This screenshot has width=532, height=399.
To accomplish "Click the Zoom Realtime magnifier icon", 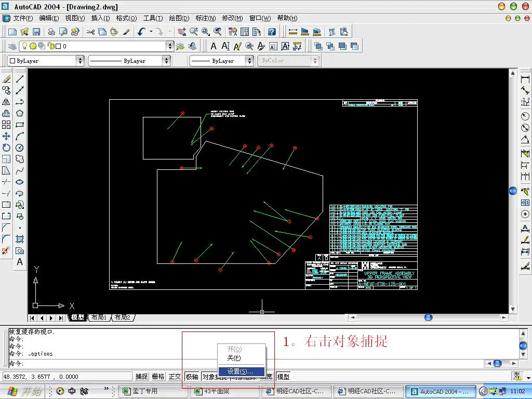I will click(194, 32).
